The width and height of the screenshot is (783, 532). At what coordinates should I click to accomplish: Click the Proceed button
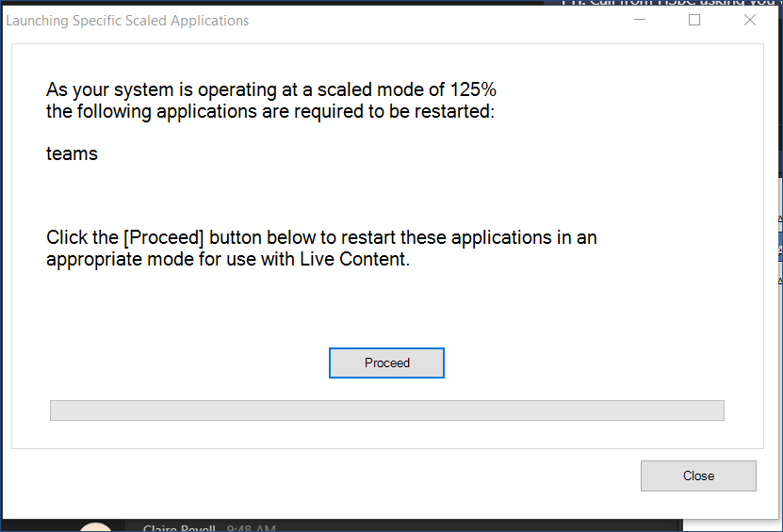click(x=386, y=363)
